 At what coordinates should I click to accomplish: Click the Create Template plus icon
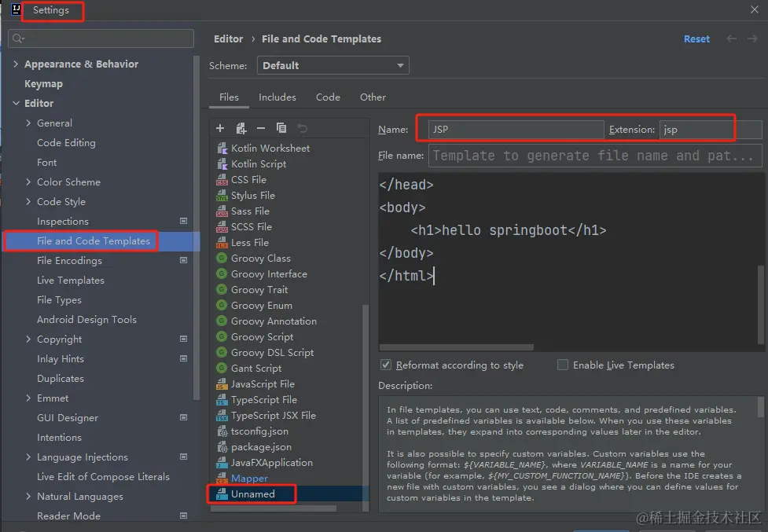point(220,128)
